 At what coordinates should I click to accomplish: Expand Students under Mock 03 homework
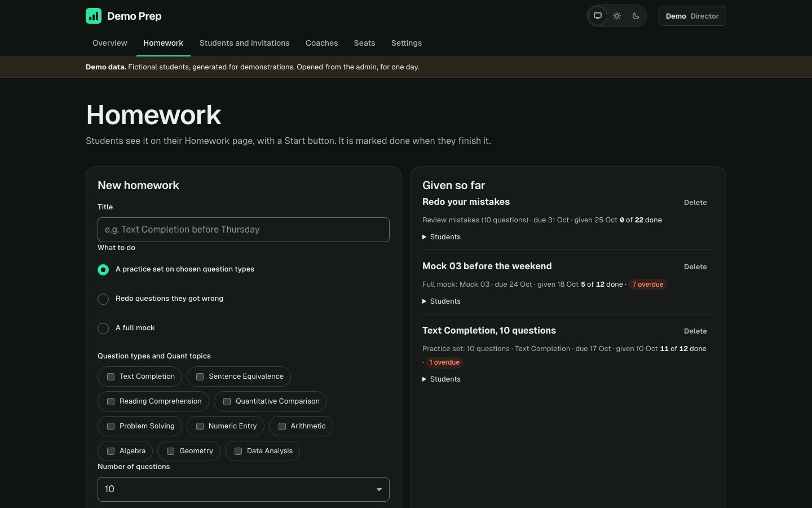coord(442,301)
